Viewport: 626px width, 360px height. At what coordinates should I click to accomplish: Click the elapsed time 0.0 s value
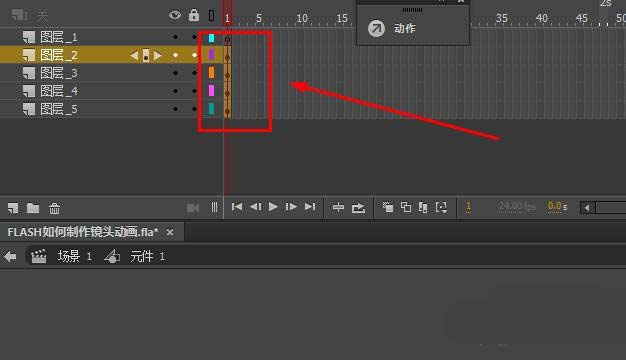(x=557, y=206)
